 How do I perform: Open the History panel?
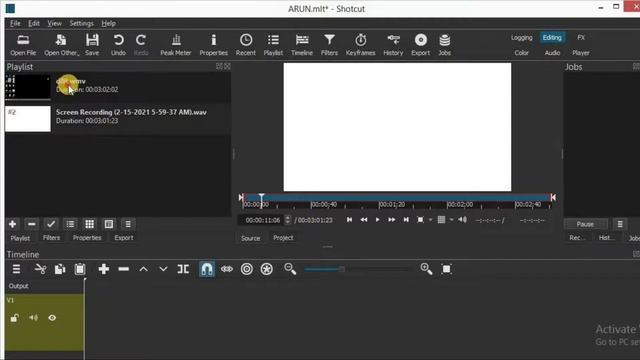393,45
